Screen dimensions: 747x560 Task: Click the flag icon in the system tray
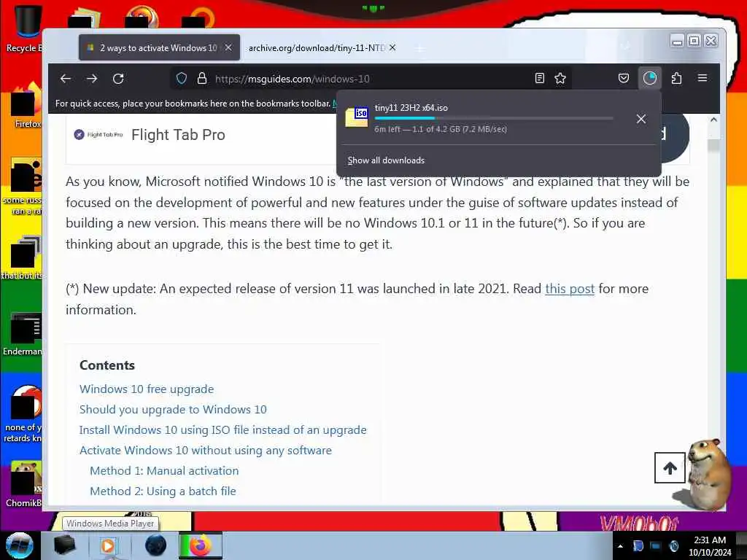(x=638, y=546)
